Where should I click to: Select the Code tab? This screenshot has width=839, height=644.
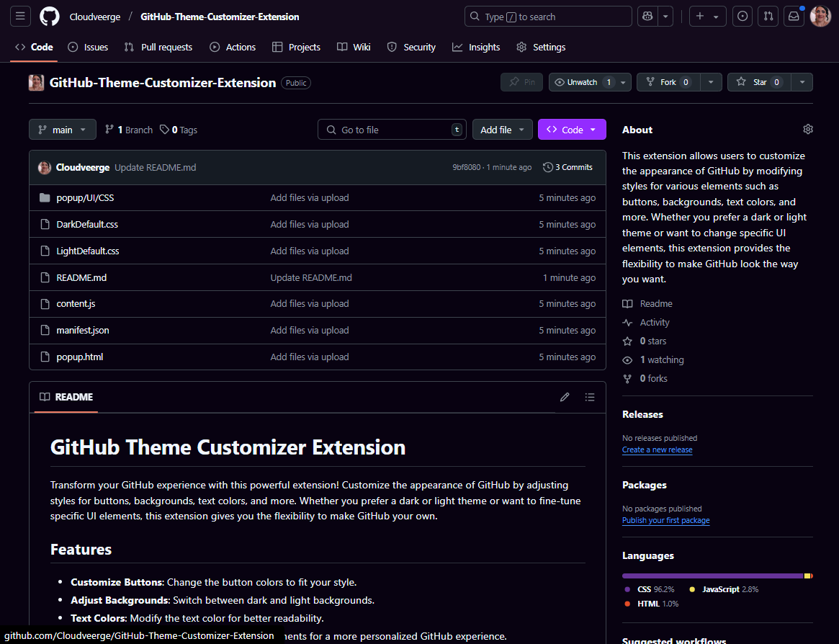click(x=34, y=47)
